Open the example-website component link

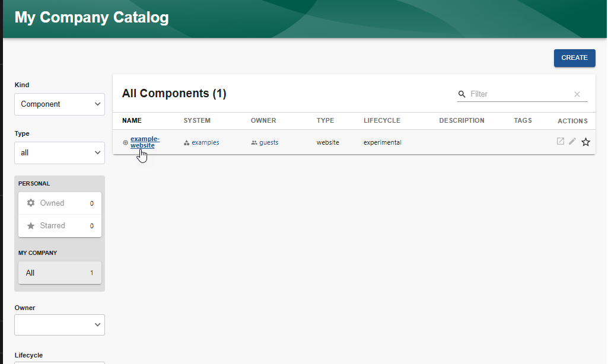pyautogui.click(x=144, y=142)
